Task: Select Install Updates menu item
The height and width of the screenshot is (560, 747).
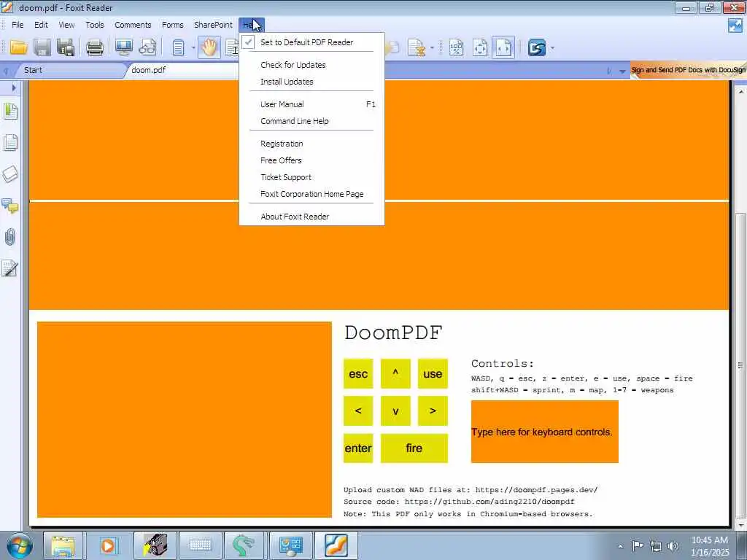Action: coord(311,82)
